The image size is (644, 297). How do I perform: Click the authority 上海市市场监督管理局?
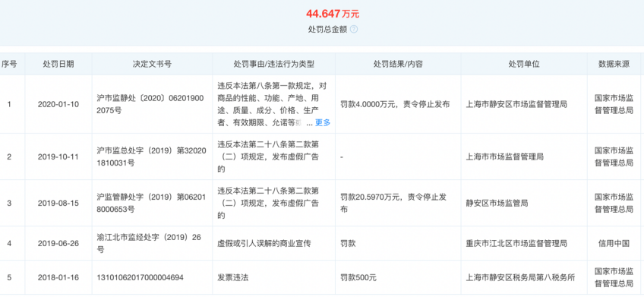coord(505,157)
